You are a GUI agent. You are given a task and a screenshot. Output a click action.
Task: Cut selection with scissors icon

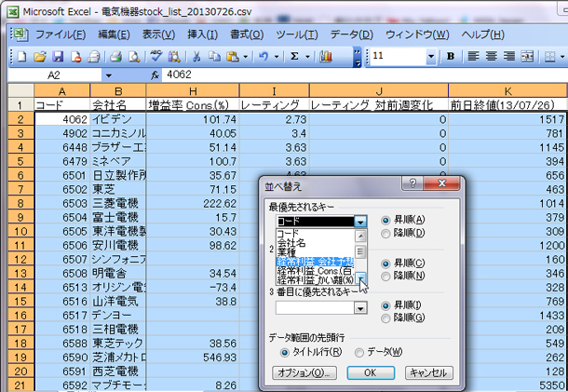tap(196, 57)
